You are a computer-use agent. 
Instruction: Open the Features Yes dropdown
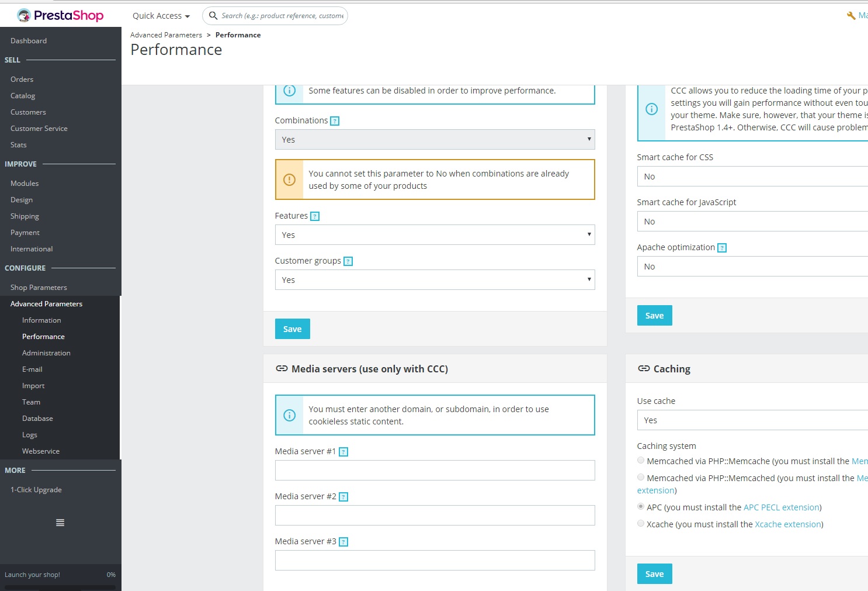[x=435, y=235]
